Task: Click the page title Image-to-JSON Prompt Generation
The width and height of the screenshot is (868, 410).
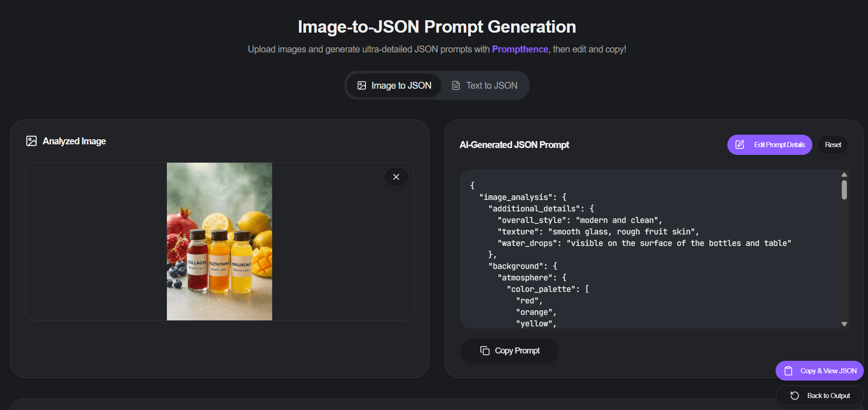Action: point(437,27)
